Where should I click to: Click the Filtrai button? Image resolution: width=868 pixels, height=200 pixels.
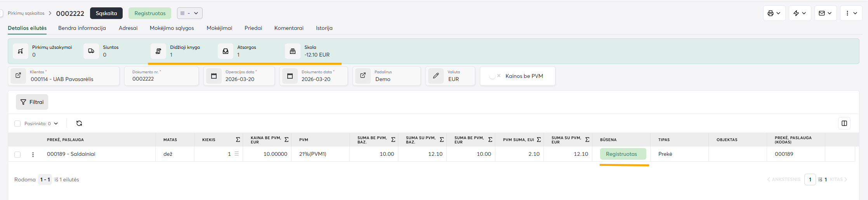[x=32, y=102]
